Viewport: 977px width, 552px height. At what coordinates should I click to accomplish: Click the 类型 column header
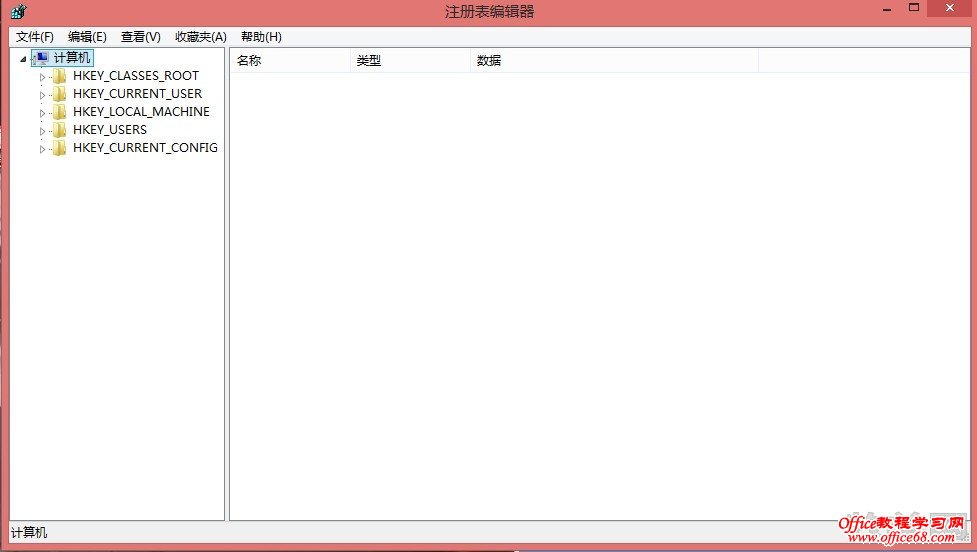click(410, 60)
